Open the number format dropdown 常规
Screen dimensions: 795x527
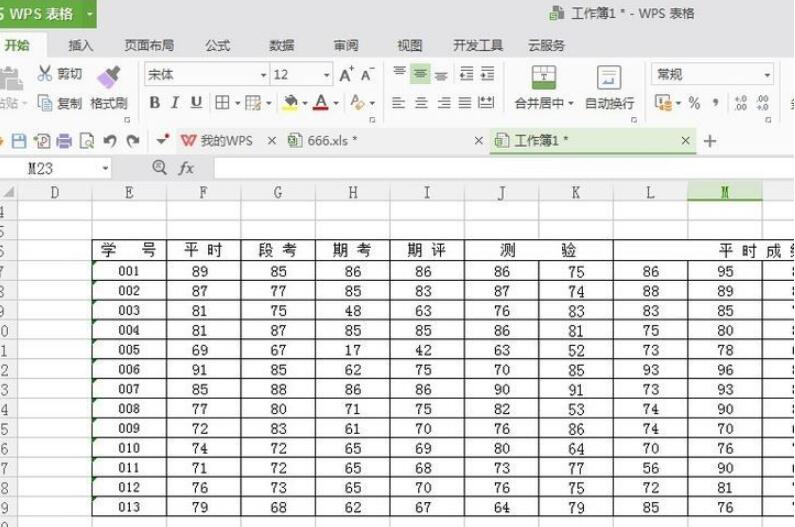767,75
